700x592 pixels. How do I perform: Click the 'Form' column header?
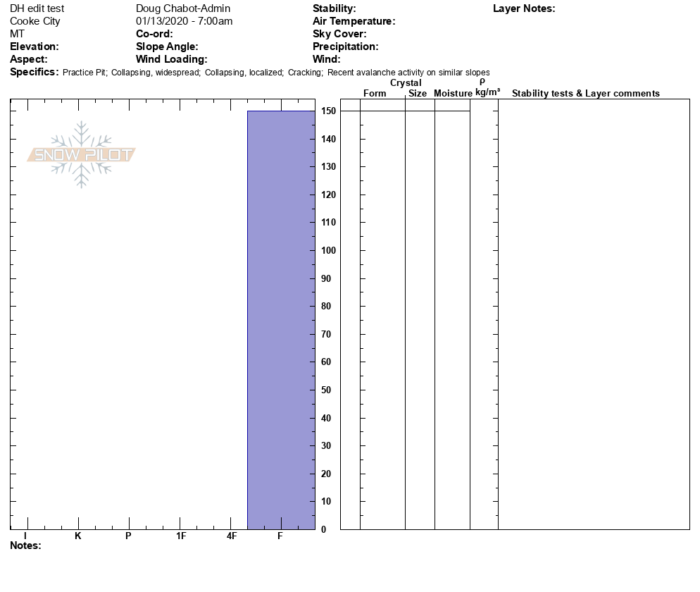pos(375,93)
